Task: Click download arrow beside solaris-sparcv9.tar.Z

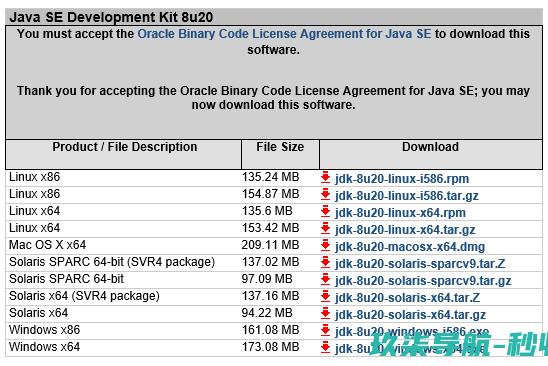Action: 325,262
